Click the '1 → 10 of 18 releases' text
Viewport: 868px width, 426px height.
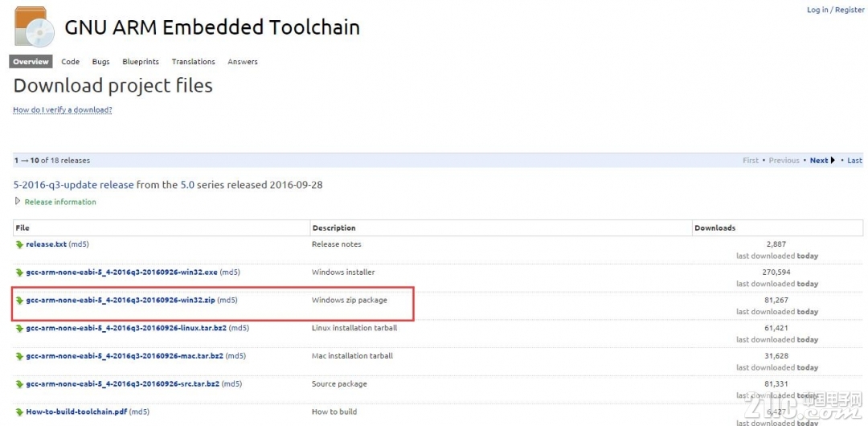(52, 161)
